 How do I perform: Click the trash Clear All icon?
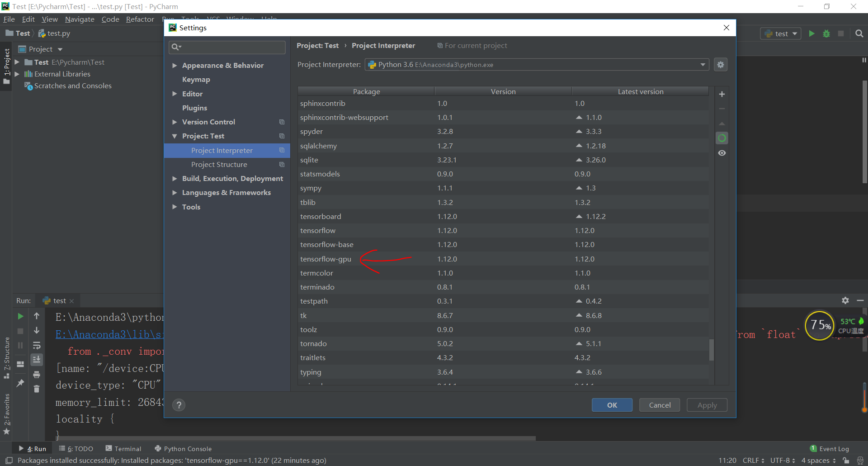[x=37, y=389]
